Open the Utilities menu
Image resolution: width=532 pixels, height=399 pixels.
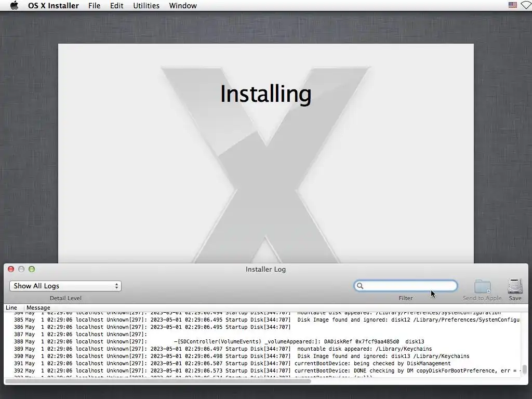click(x=146, y=6)
